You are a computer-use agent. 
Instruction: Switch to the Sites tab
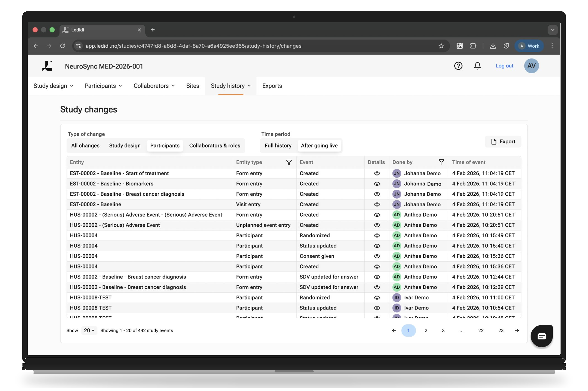[x=192, y=86]
